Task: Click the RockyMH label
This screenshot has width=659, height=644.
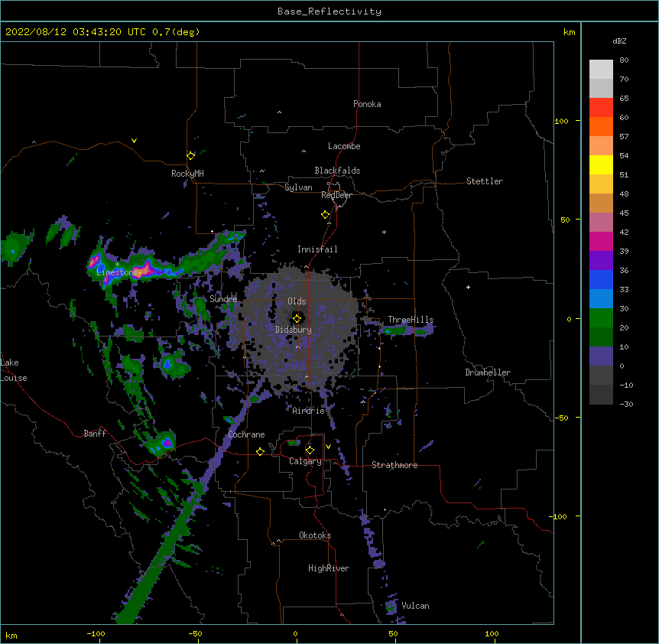Action: click(x=187, y=174)
